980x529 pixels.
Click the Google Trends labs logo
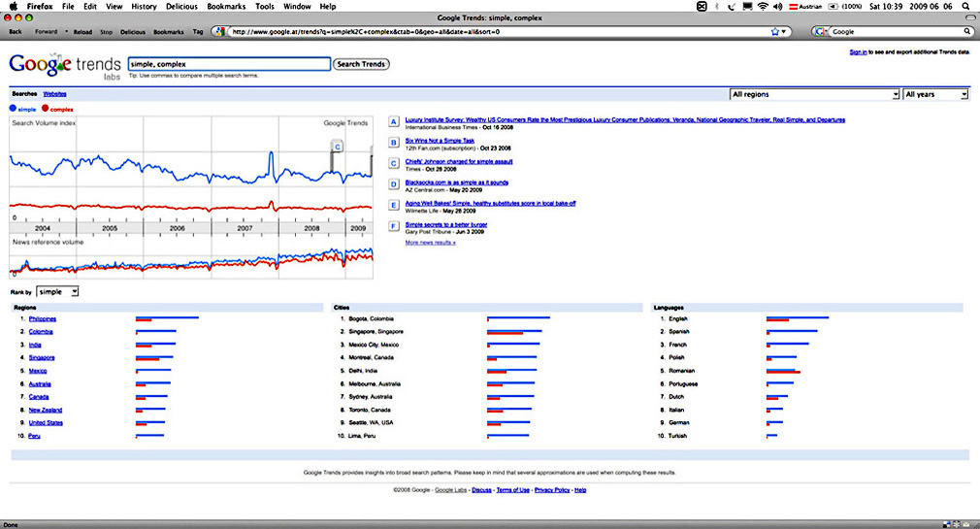coord(65,66)
